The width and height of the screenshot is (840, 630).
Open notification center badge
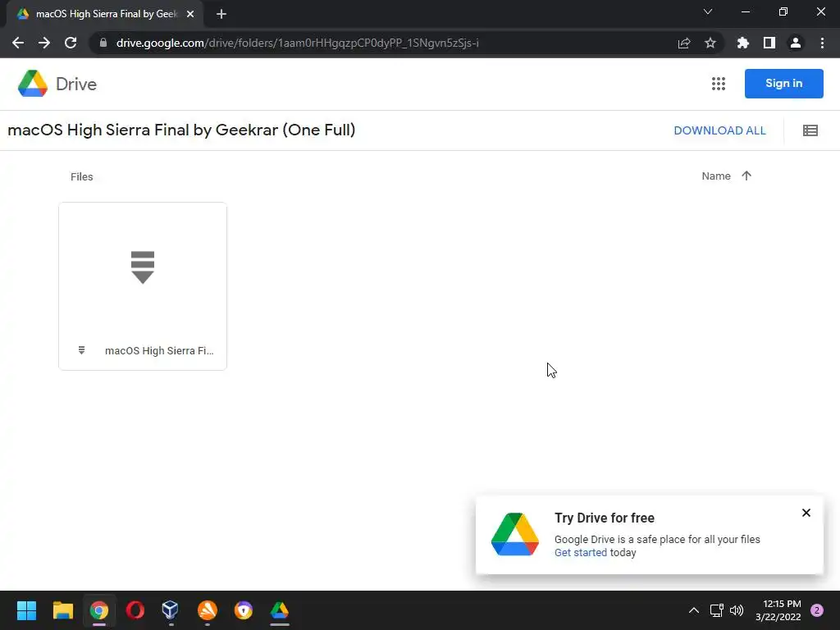[817, 610]
